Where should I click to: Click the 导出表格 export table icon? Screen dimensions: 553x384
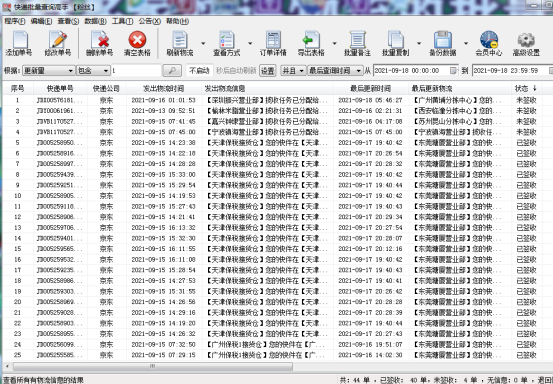[311, 43]
